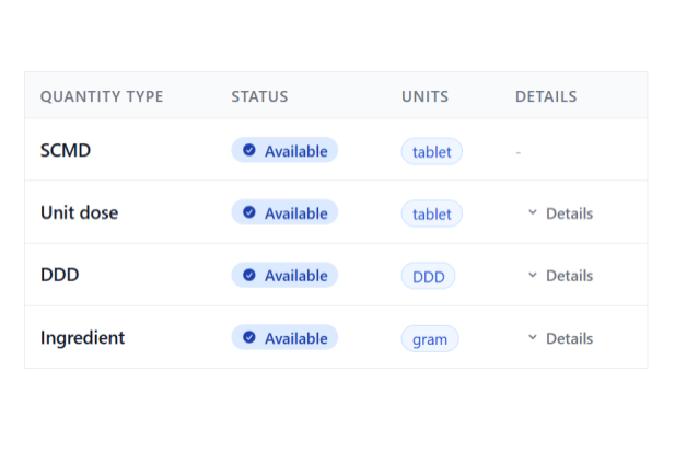Expand Details chevron for Ingredient row
675x475 pixels.
tap(532, 338)
